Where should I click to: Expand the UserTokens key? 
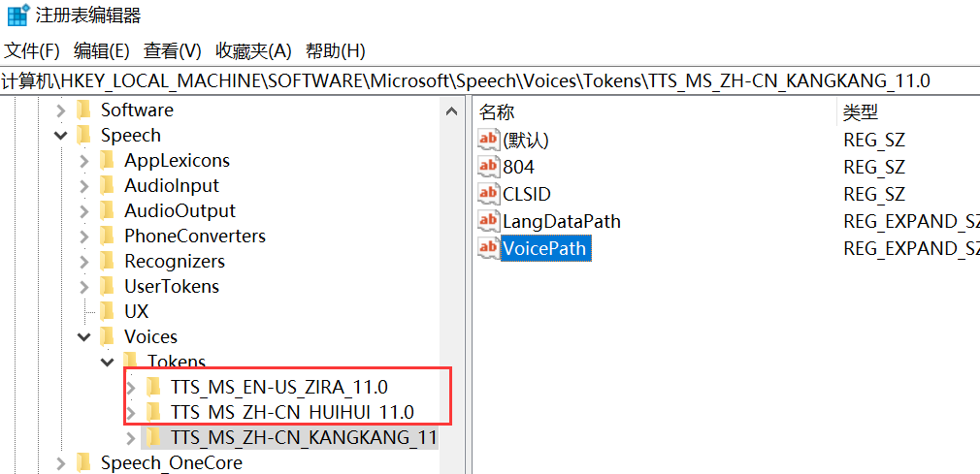point(83,287)
